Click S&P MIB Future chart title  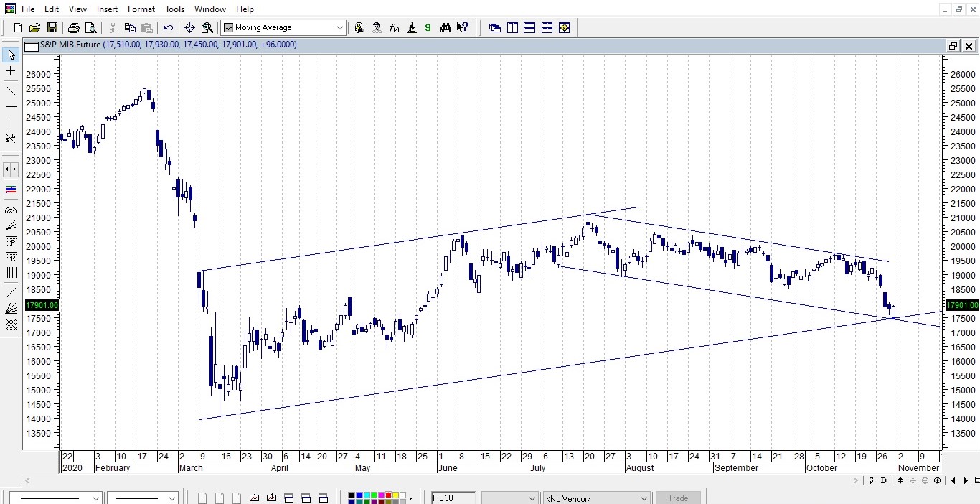pyautogui.click(x=70, y=45)
